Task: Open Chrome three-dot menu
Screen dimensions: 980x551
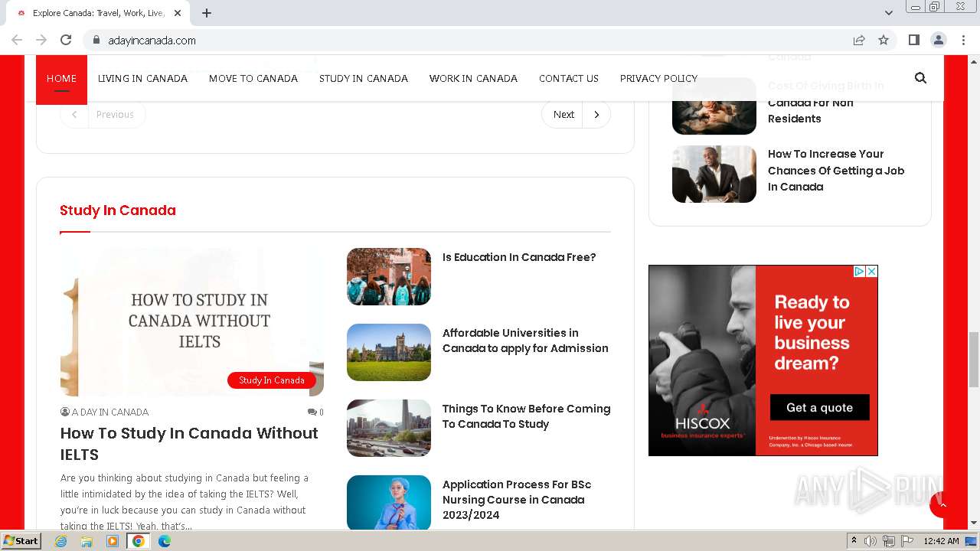Action: (x=963, y=40)
